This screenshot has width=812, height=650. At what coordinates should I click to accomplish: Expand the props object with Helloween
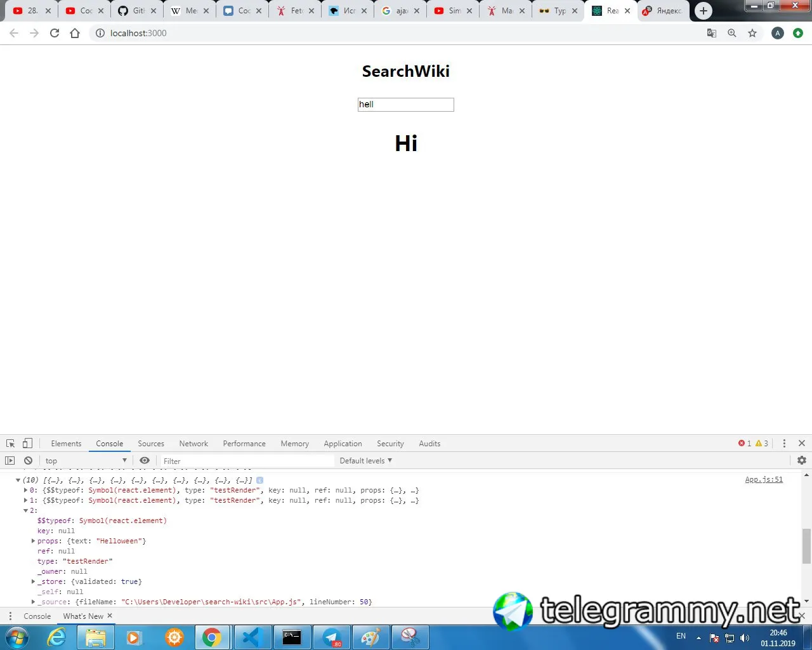click(33, 541)
